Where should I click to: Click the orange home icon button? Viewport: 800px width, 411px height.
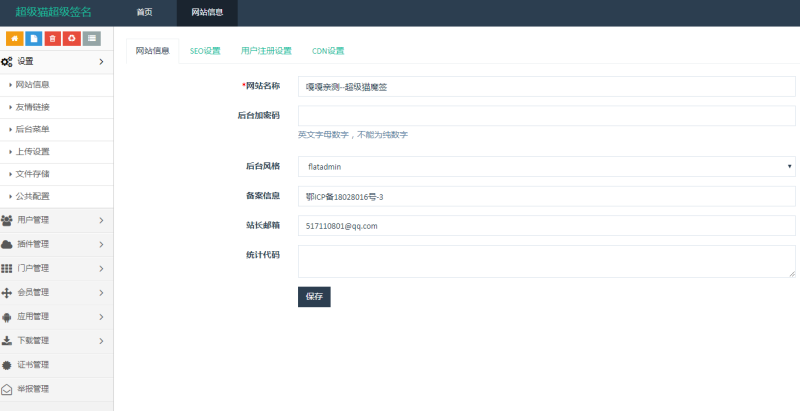[x=14, y=38]
